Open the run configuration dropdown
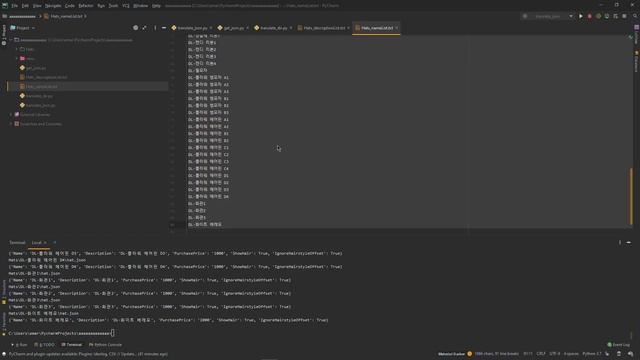 tap(548, 16)
